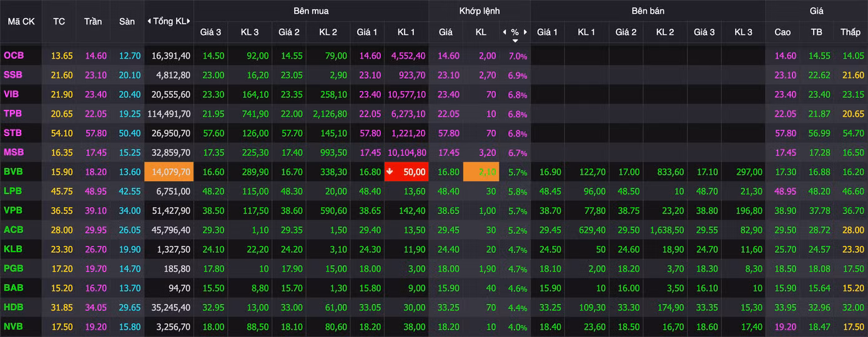This screenshot has height=337, width=868.
Task: Open the OCB ticker symbol
Action: point(14,56)
